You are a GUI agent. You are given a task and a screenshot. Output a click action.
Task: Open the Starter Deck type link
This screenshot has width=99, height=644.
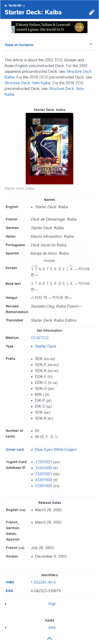[45, 346]
